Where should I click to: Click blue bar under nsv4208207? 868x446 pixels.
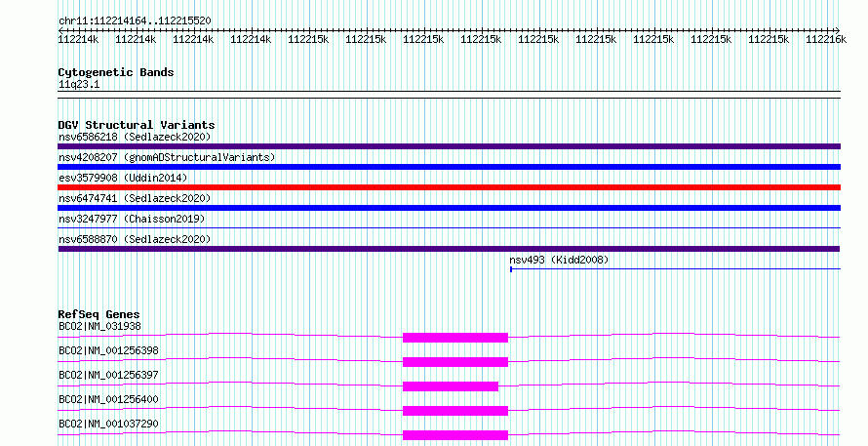click(449, 167)
